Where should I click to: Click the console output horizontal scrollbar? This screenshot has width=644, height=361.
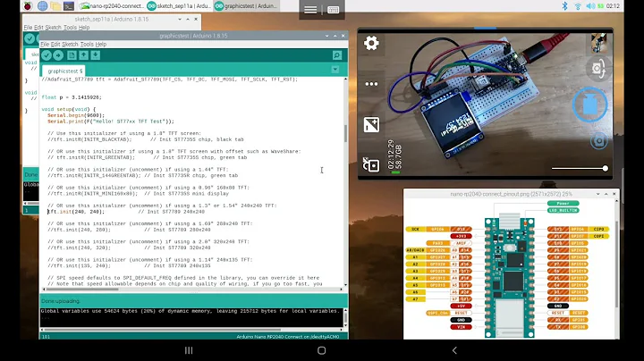162,330
